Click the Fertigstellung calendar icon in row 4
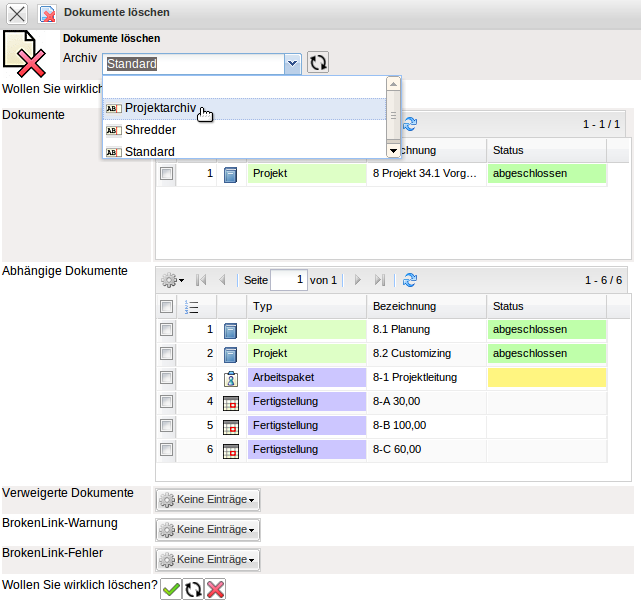The width and height of the screenshot is (641, 603). click(x=231, y=402)
